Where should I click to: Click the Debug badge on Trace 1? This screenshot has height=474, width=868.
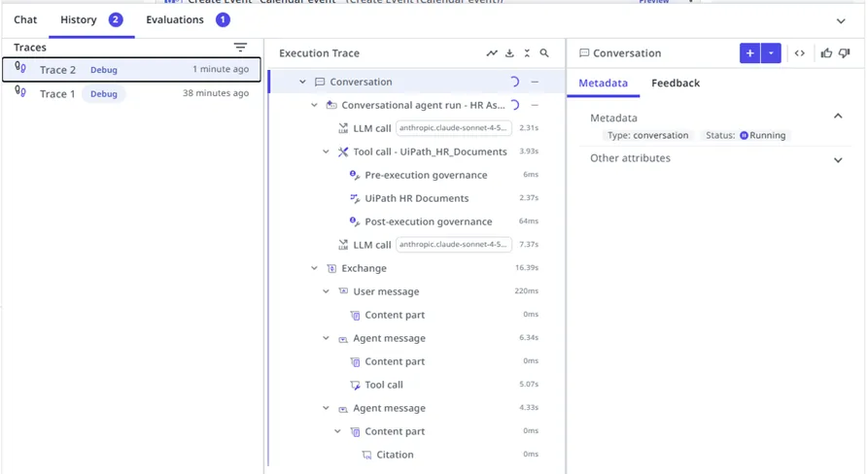(104, 94)
